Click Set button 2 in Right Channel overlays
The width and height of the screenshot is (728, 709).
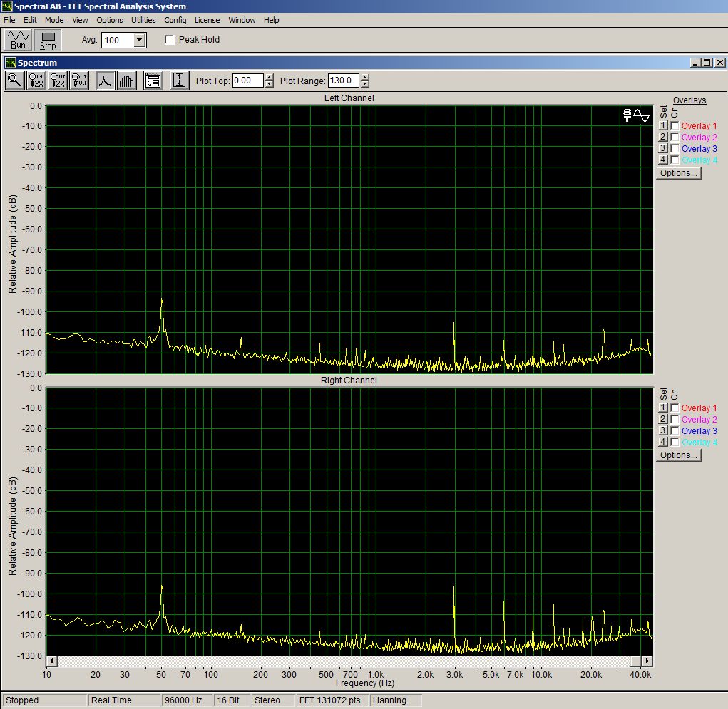click(x=663, y=420)
